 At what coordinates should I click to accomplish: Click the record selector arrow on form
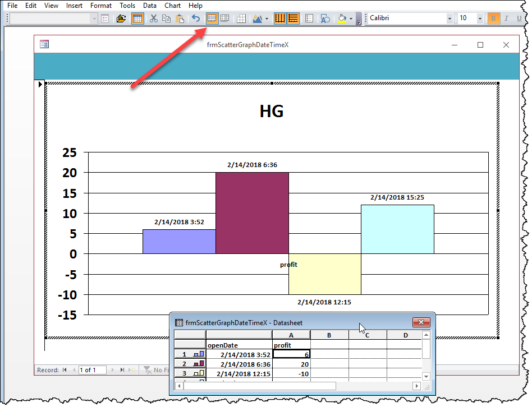pos(40,85)
